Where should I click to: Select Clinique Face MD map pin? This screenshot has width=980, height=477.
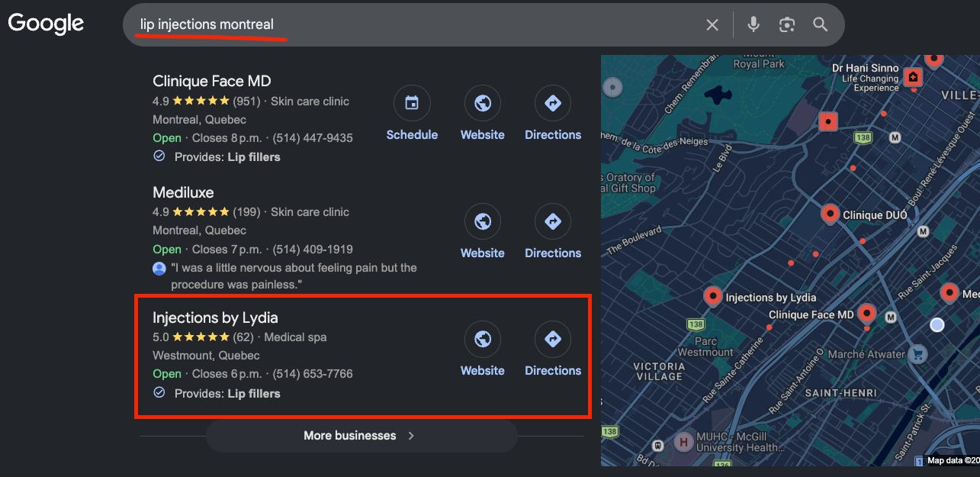[866, 313]
